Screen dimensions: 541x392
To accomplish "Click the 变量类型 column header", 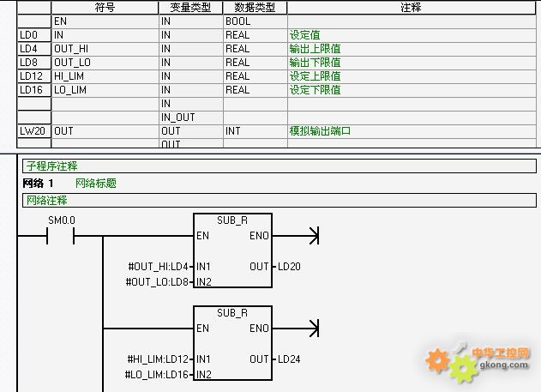I will 190,7.
